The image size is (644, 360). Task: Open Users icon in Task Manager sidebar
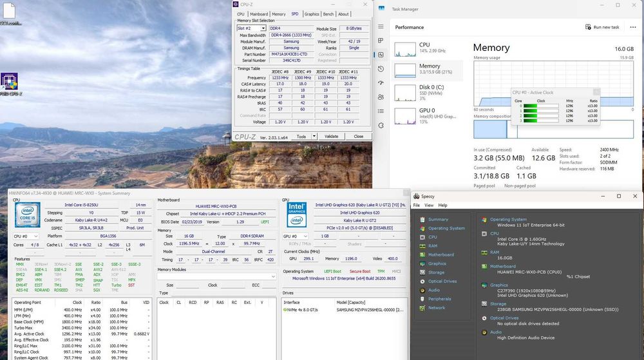(x=381, y=97)
